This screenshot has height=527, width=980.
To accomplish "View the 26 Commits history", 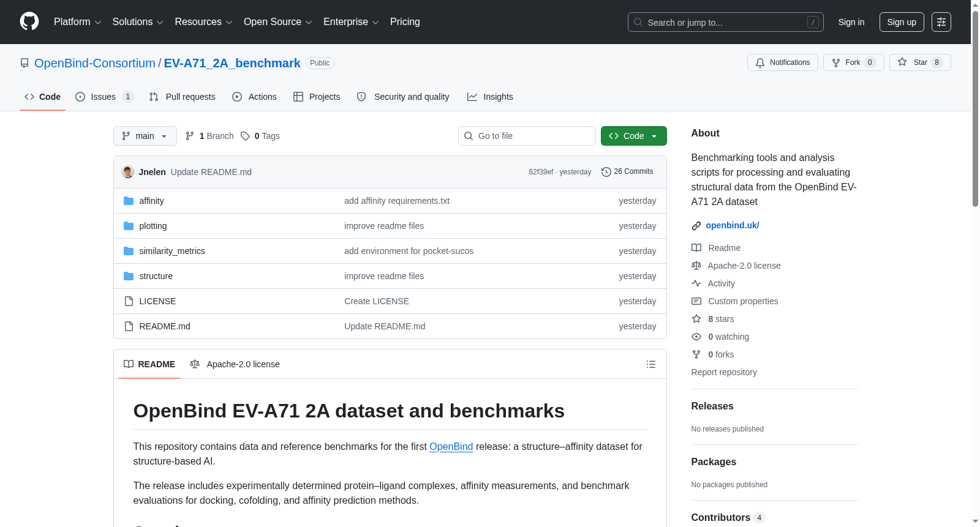I will coord(627,172).
